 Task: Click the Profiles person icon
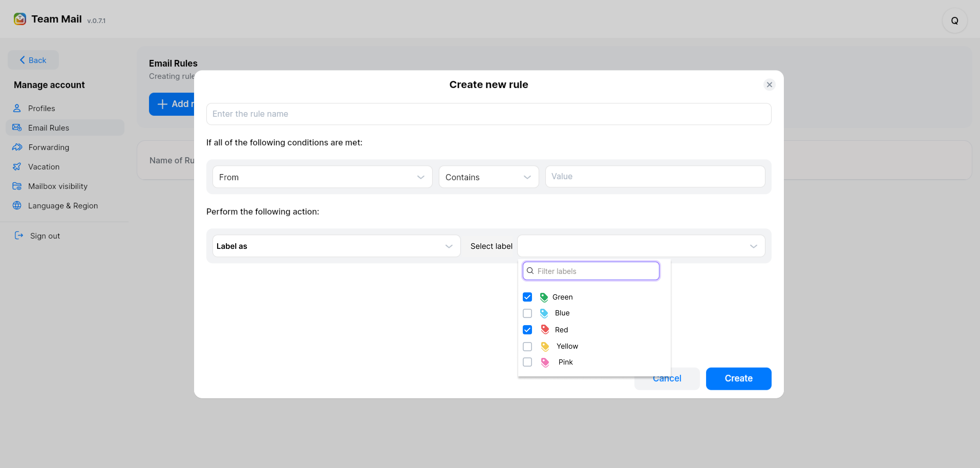[17, 109]
